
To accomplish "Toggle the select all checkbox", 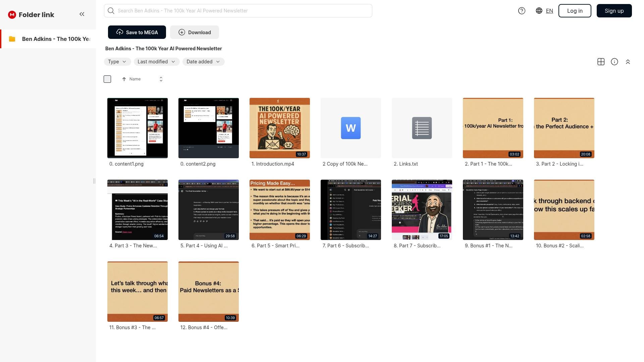I will point(107,79).
